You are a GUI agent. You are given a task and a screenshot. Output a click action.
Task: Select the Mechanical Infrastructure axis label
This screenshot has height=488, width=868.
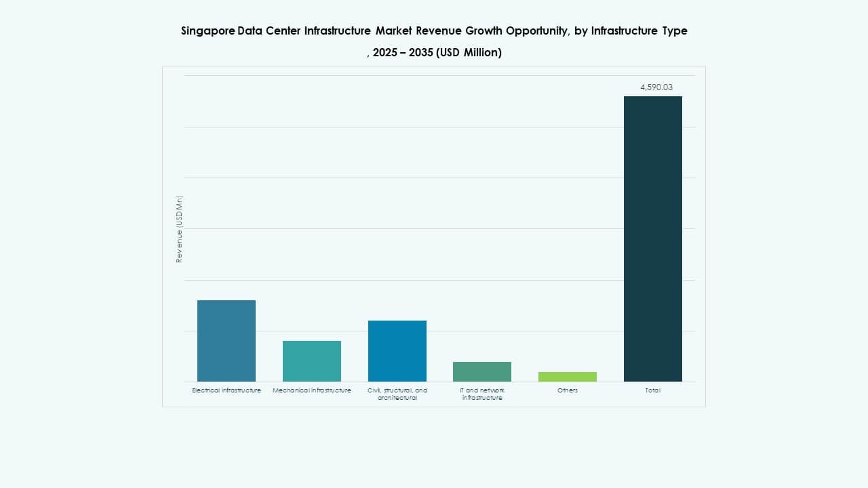pos(311,390)
